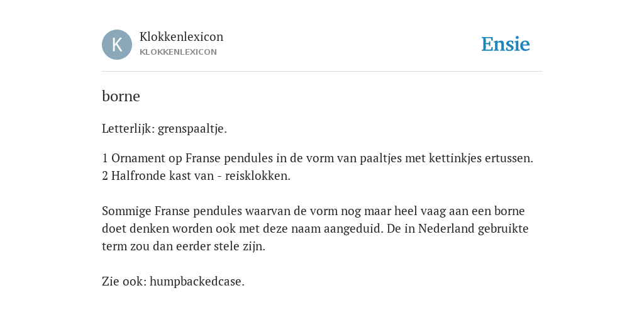Image resolution: width=644 pixels, height=322 pixels.
Task: Click the word "Nederland" in the paragraph
Action: point(446,229)
